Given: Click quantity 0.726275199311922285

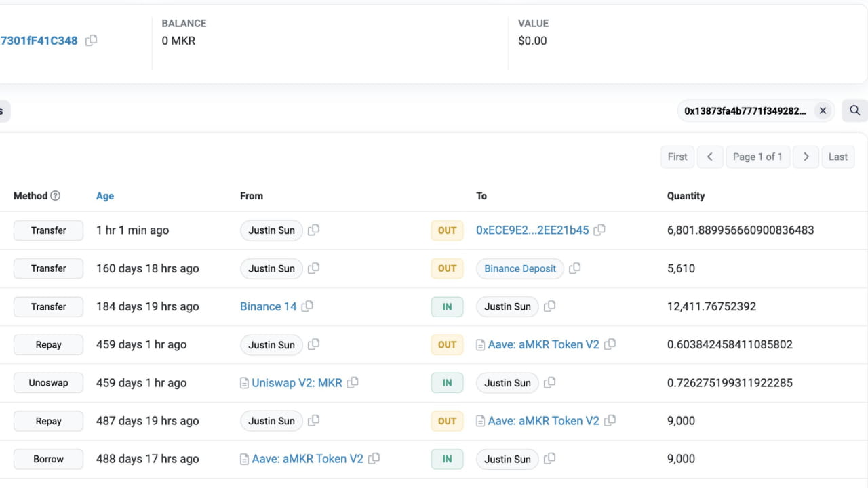Looking at the screenshot, I should 730,383.
